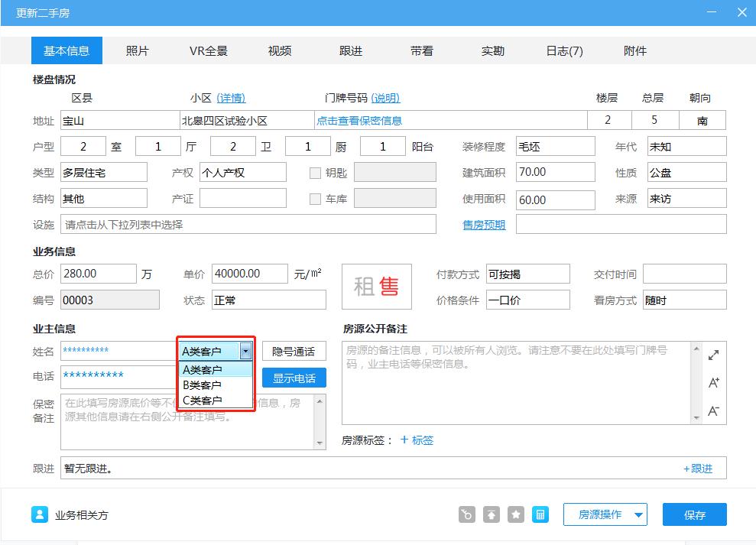Click the key icon in the bottom toolbar
Image resolution: width=756 pixels, height=545 pixels.
tap(466, 514)
